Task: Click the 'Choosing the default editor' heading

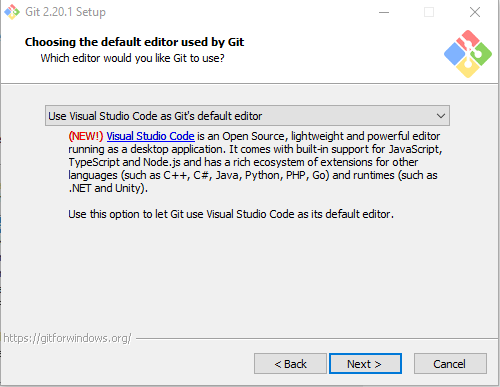Action: 134,42
